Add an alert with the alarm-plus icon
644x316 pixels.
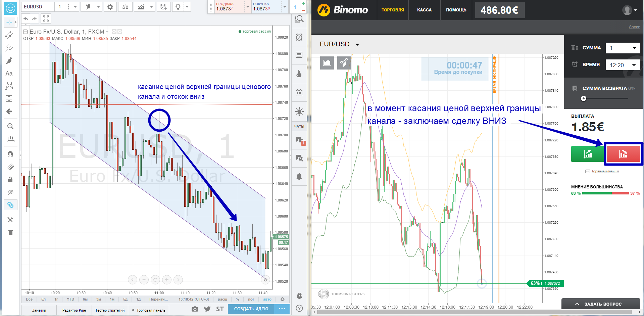(x=163, y=7)
